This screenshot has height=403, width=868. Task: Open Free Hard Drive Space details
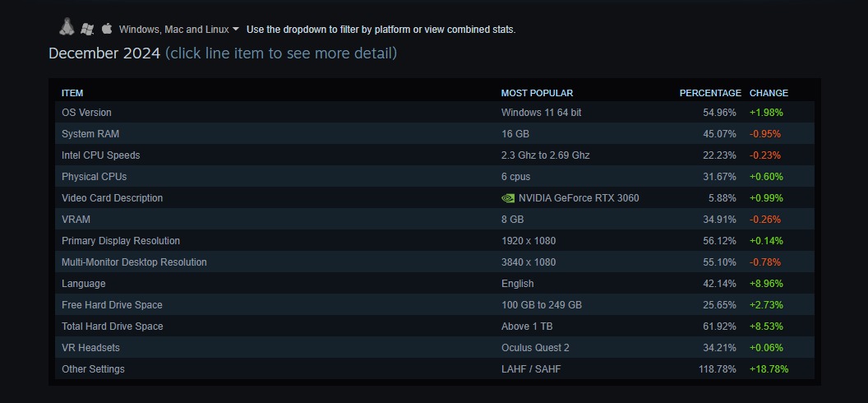[435, 305]
